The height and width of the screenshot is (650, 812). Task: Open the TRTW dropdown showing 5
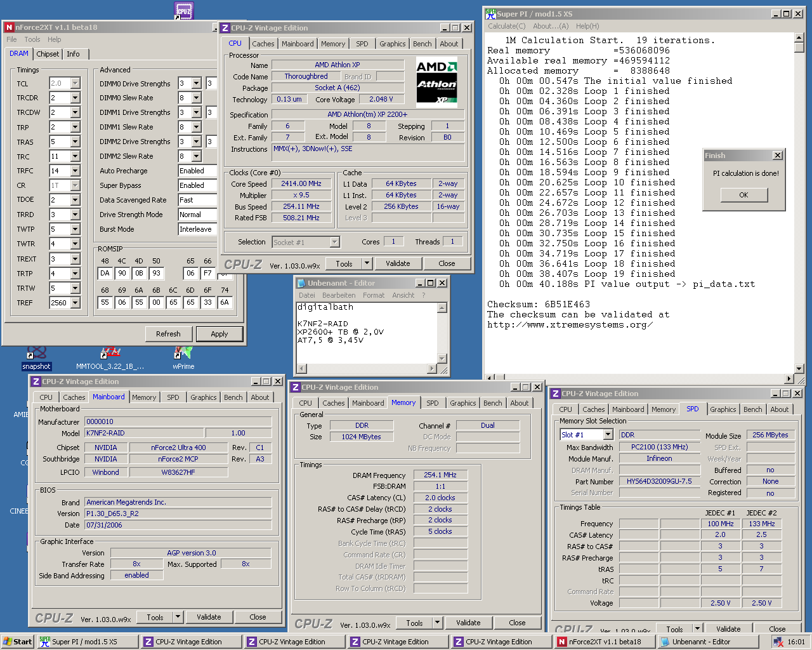[x=75, y=288]
